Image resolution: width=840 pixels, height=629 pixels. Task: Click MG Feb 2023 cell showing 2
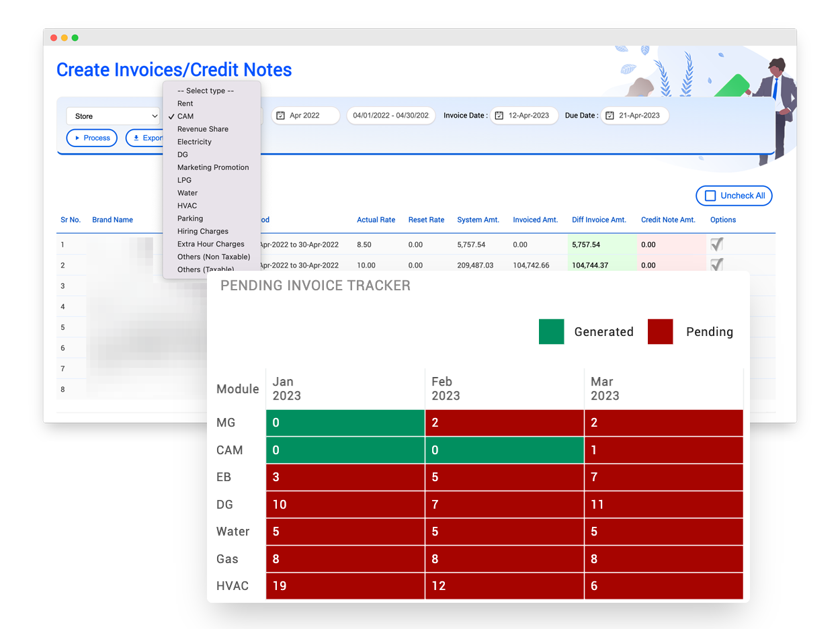tap(505, 423)
